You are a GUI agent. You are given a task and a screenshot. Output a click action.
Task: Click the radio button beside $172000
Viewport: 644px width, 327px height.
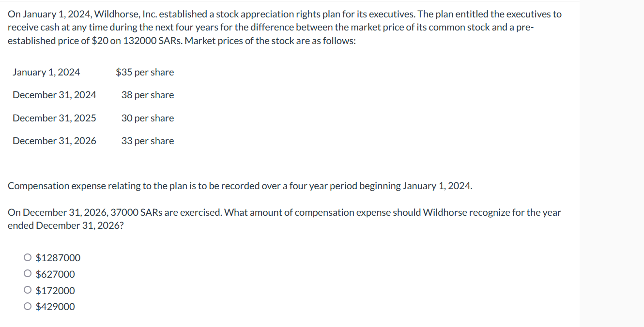coord(28,290)
